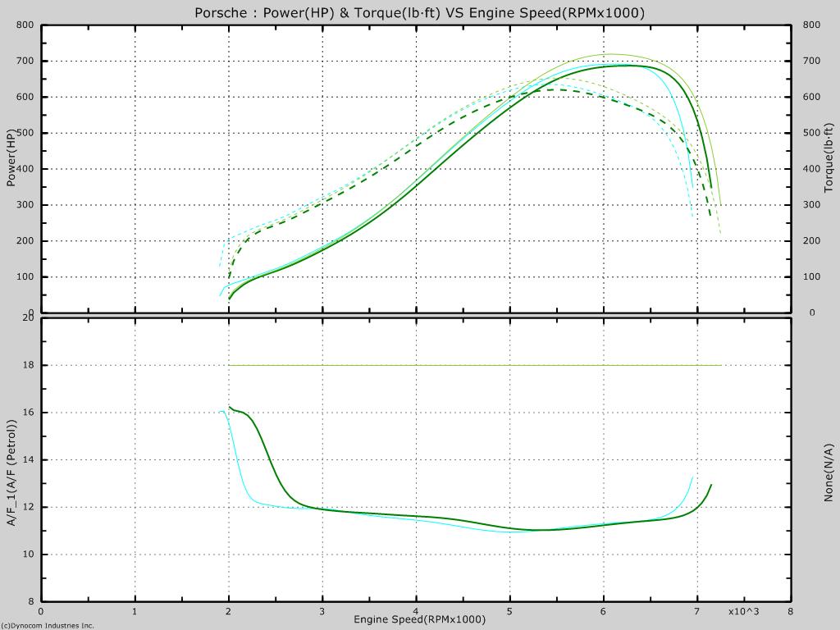Click the 10 tick on the A/F axis

(28, 555)
